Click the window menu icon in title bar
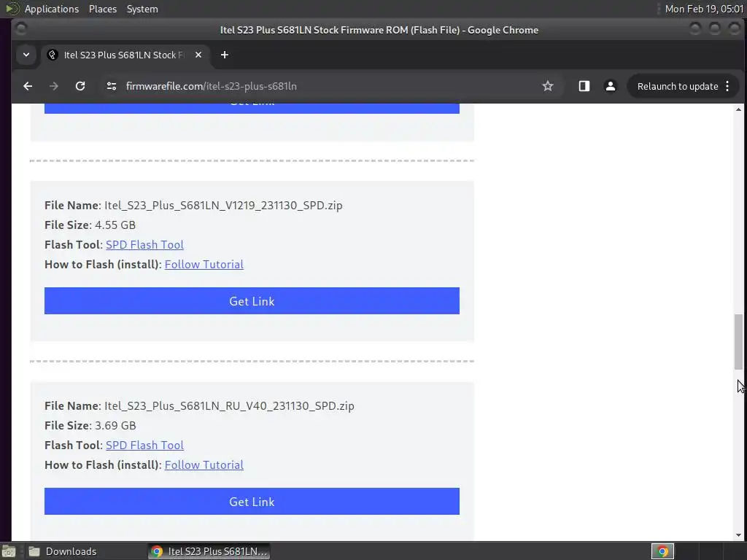 tap(21, 29)
